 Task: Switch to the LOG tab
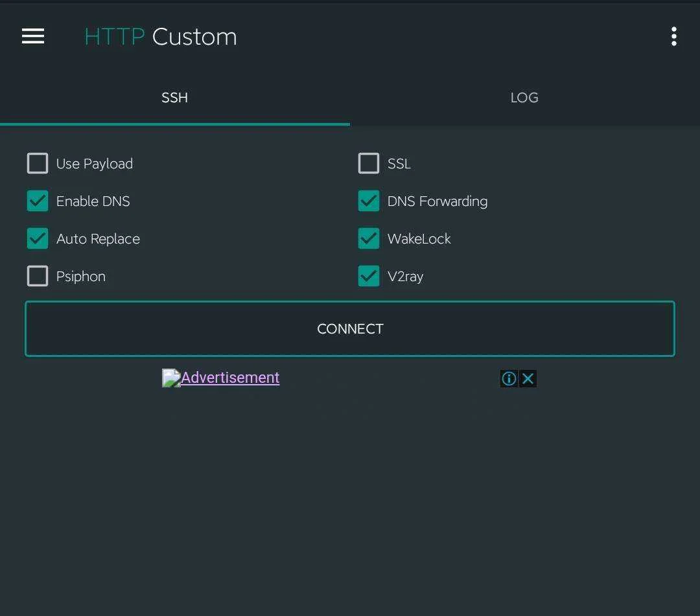click(x=524, y=97)
